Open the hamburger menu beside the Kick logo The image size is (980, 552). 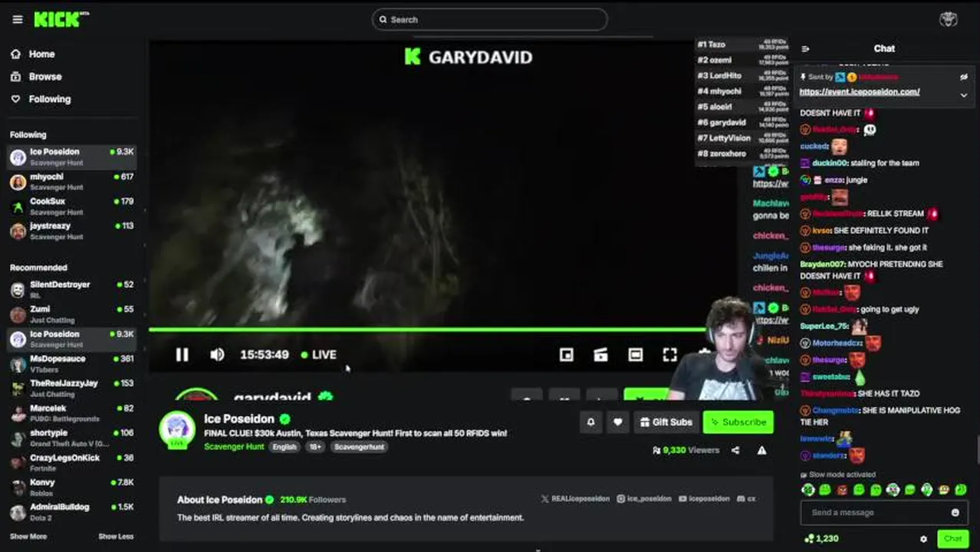[x=18, y=20]
